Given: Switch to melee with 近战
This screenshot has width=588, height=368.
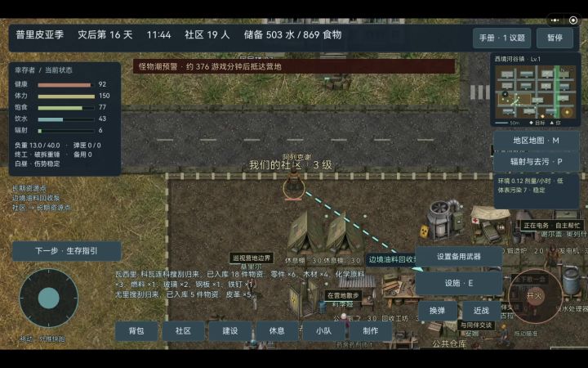Looking at the screenshot, I should [481, 311].
